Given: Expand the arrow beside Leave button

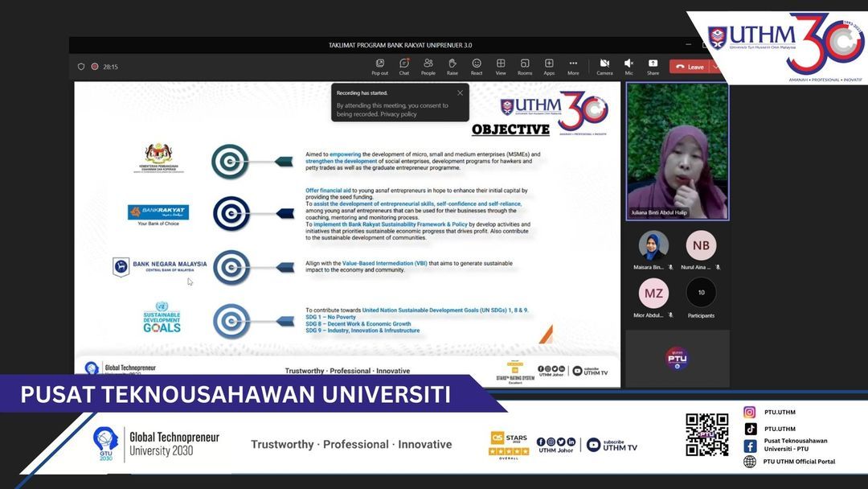Looking at the screenshot, I should coord(714,67).
